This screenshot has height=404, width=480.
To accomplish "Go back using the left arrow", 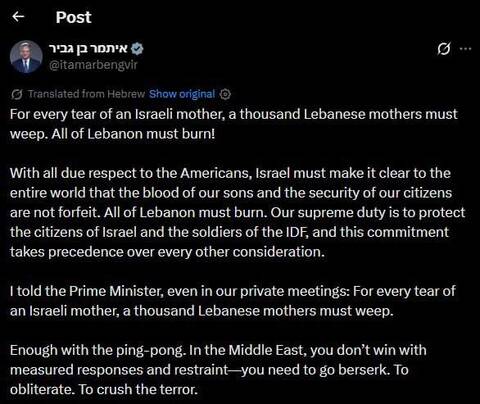I will pyautogui.click(x=18, y=16).
